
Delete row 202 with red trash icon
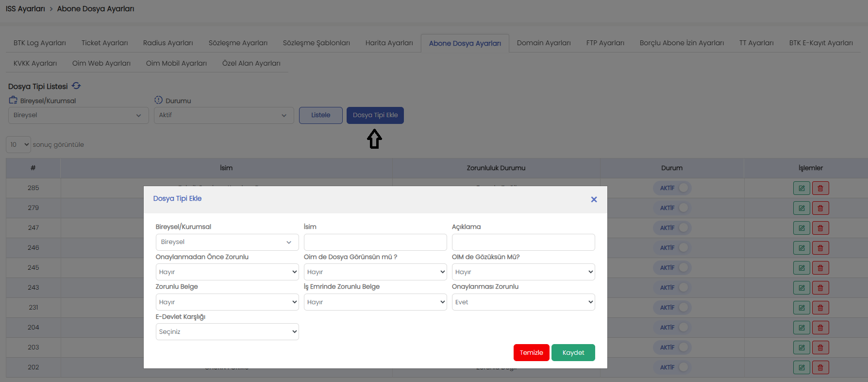820,367
